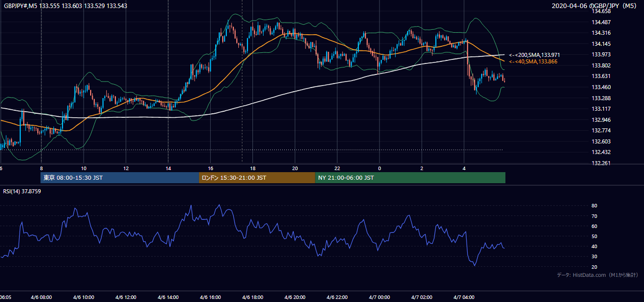
Task: Click hour label 10 below price chart
Action: tap(84, 168)
